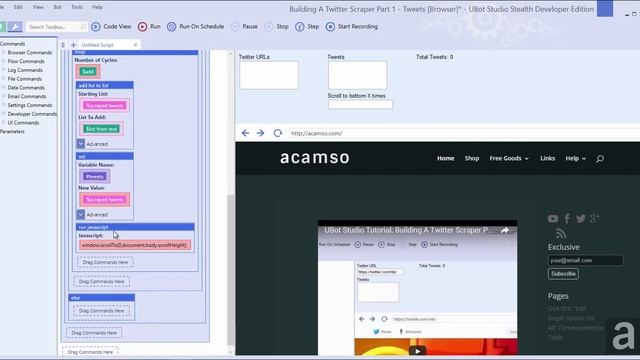Expand Settings Commands category
The height and width of the screenshot is (360, 640).
click(x=29, y=105)
